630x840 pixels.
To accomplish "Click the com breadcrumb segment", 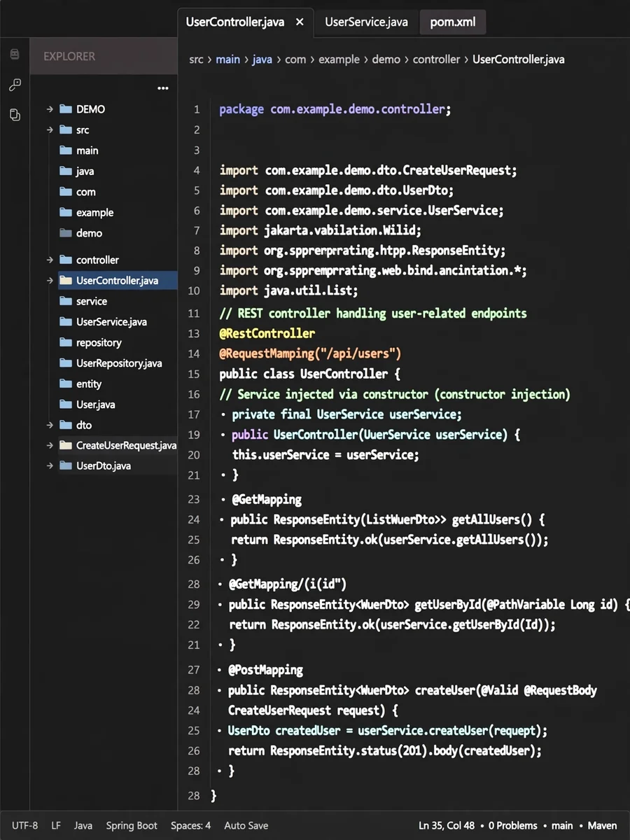I will [295, 59].
